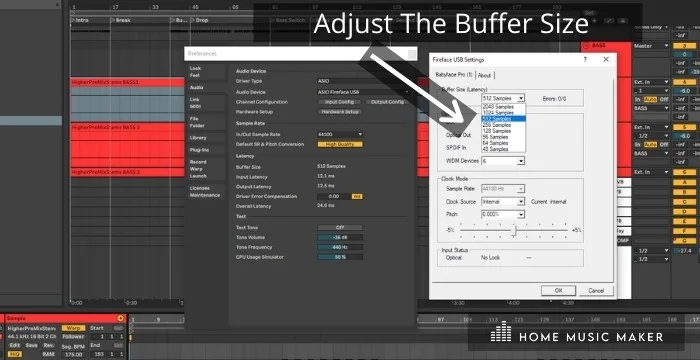
Task: Toggle track activator number 5
Action: point(684,127)
